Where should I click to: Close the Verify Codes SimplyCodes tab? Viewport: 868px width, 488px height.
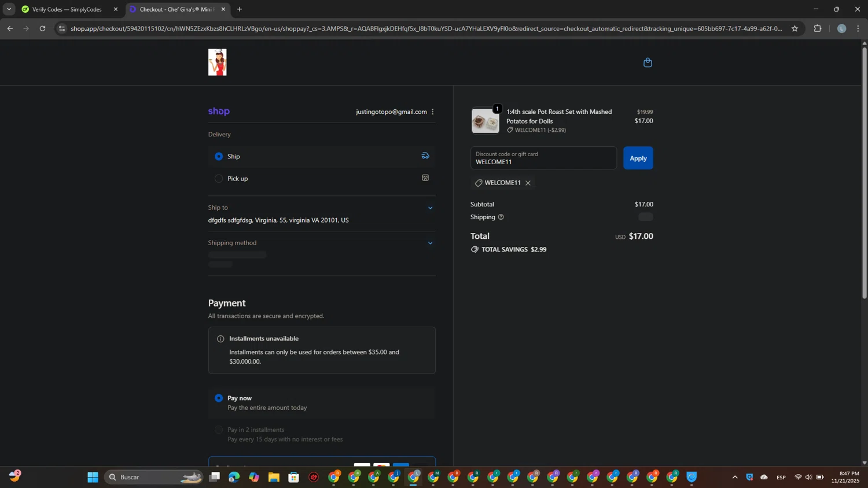coord(116,9)
